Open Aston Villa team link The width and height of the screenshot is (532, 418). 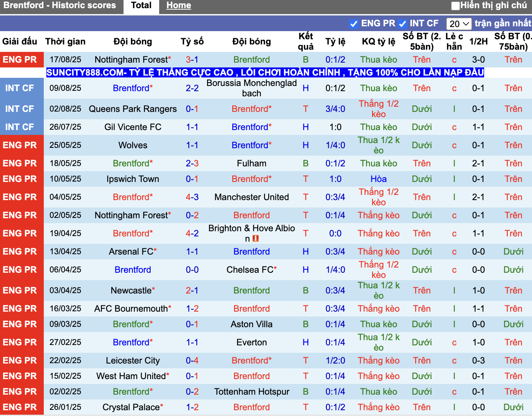(252, 324)
